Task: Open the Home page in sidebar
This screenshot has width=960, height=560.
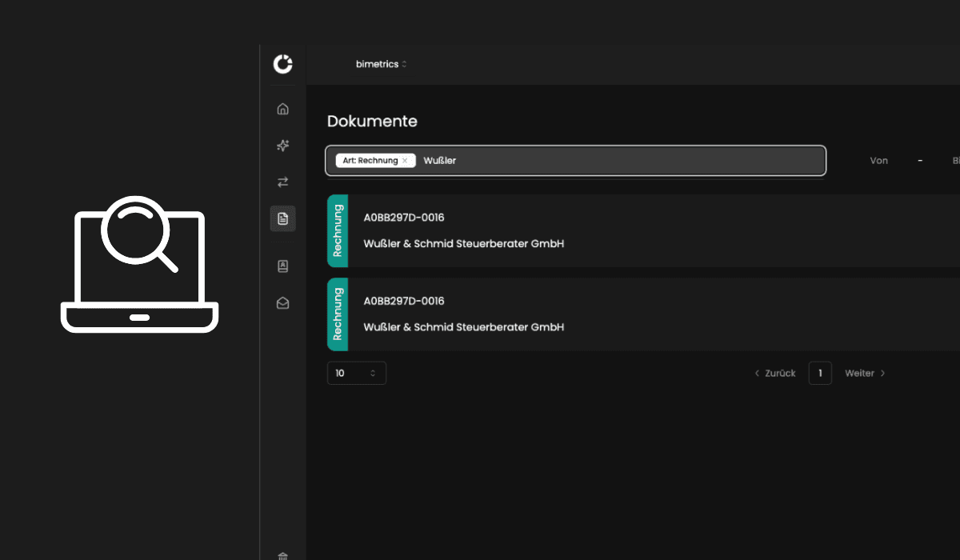Action: [x=282, y=109]
